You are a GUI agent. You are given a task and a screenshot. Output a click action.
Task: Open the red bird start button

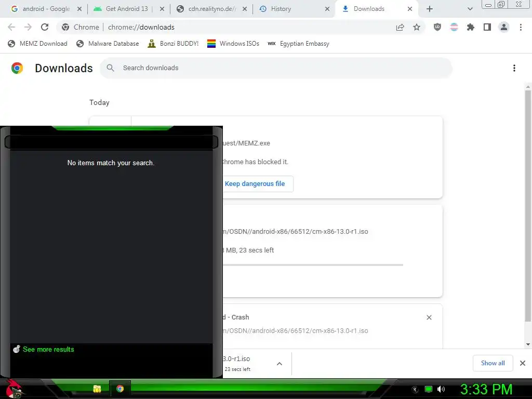click(x=14, y=389)
